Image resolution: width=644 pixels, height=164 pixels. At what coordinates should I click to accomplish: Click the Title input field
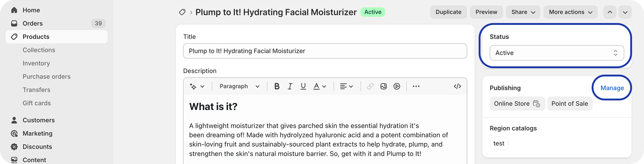click(325, 51)
